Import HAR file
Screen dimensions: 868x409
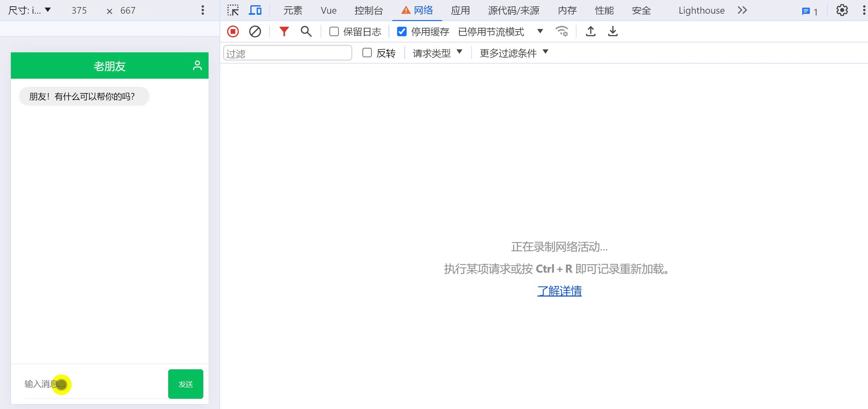click(x=591, y=31)
